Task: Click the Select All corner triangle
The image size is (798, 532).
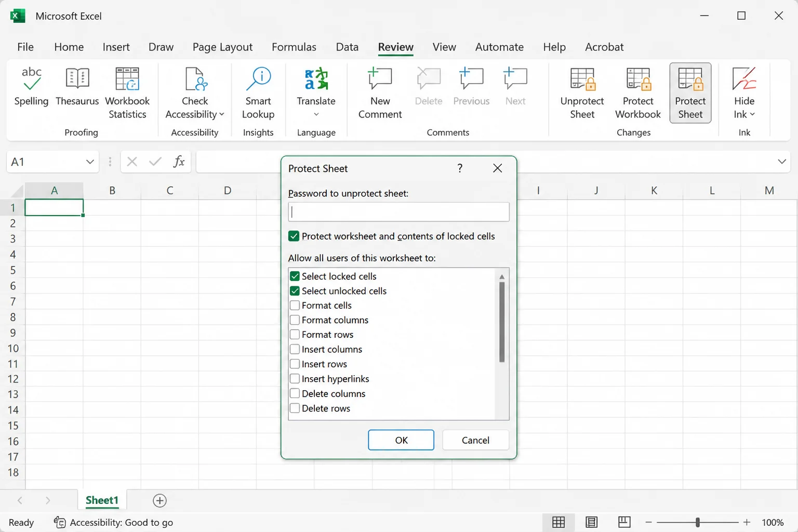Action: 17,191
